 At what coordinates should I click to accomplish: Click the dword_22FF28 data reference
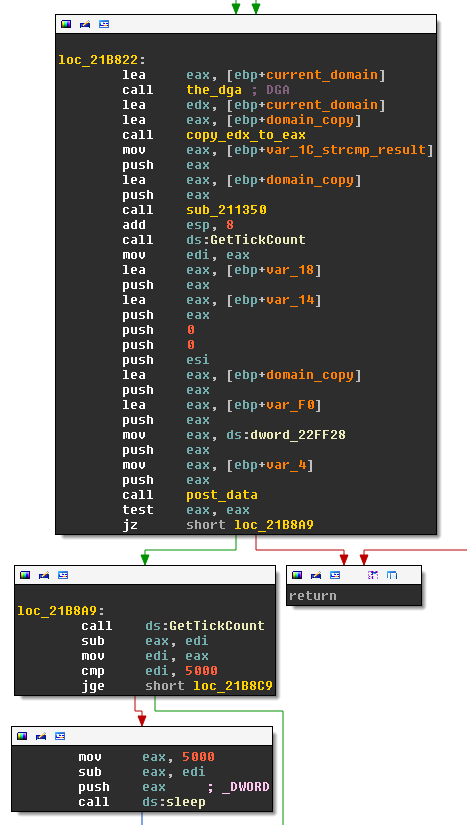point(298,435)
